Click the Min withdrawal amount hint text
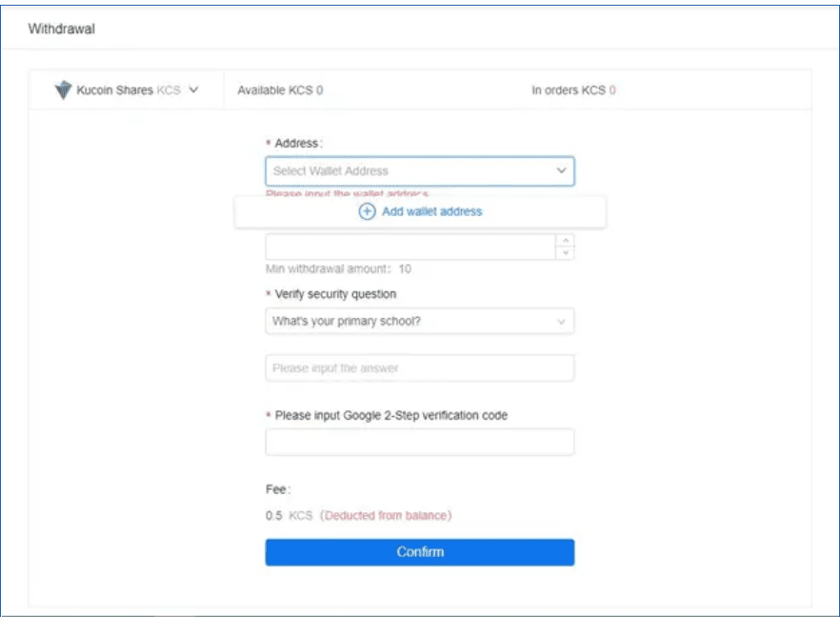Image resolution: width=840 pixels, height=617 pixels. 338,269
